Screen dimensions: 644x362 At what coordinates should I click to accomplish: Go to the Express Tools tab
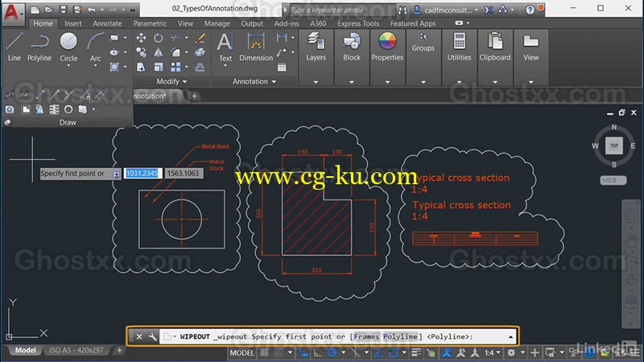358,23
